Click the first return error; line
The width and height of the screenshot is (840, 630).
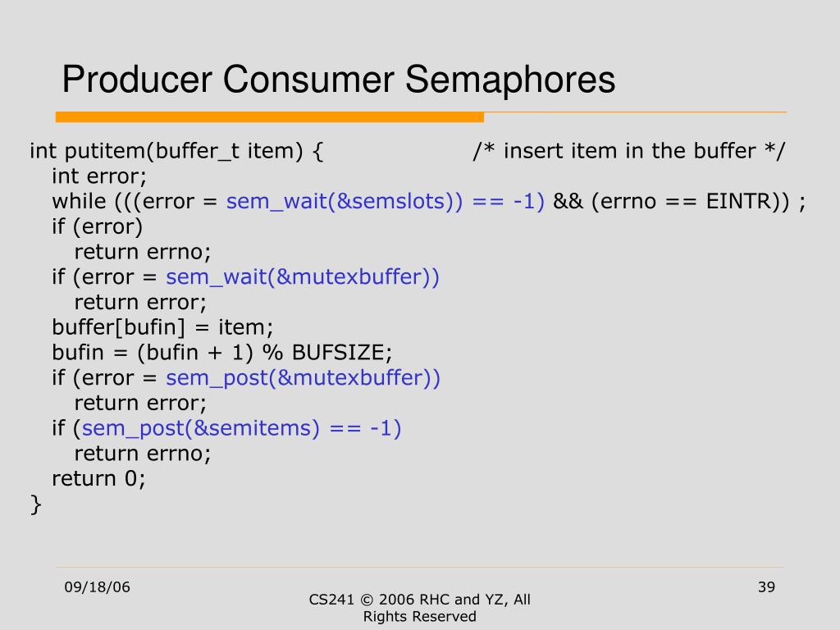[140, 303]
